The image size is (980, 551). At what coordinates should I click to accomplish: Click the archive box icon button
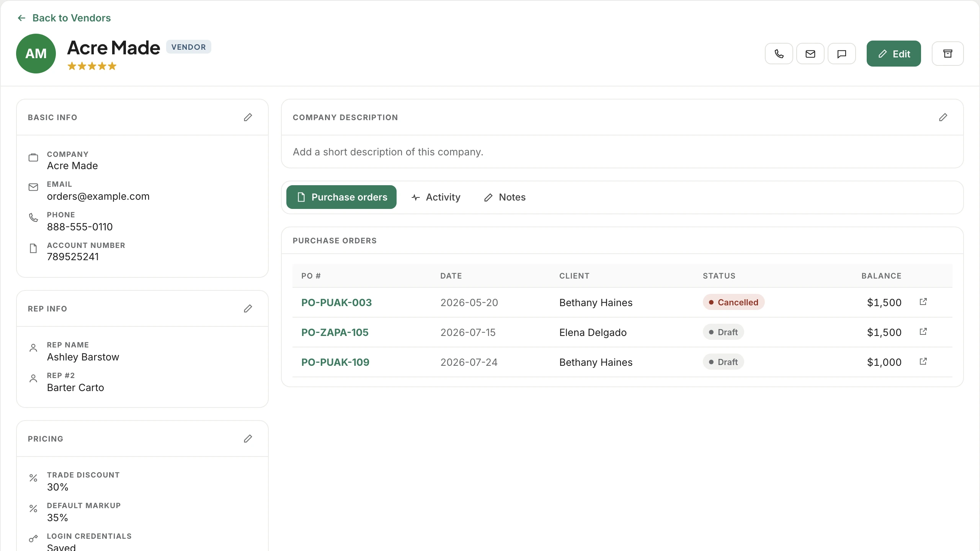947,54
